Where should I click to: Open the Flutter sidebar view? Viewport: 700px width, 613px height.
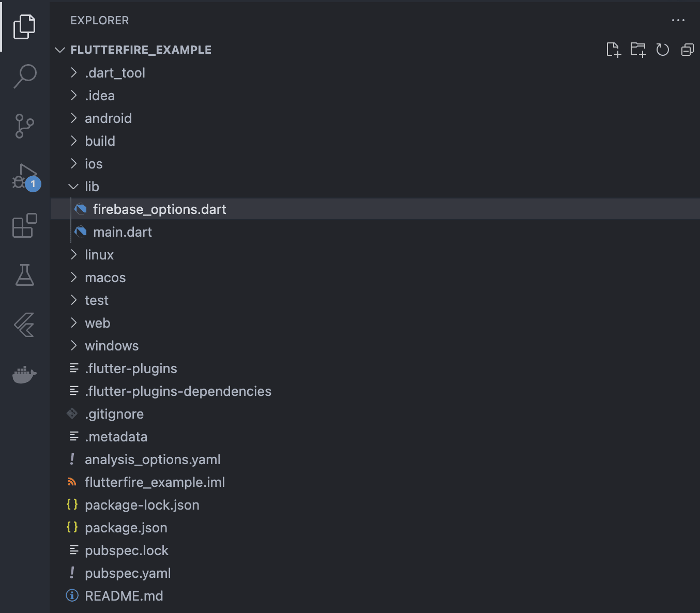[25, 325]
